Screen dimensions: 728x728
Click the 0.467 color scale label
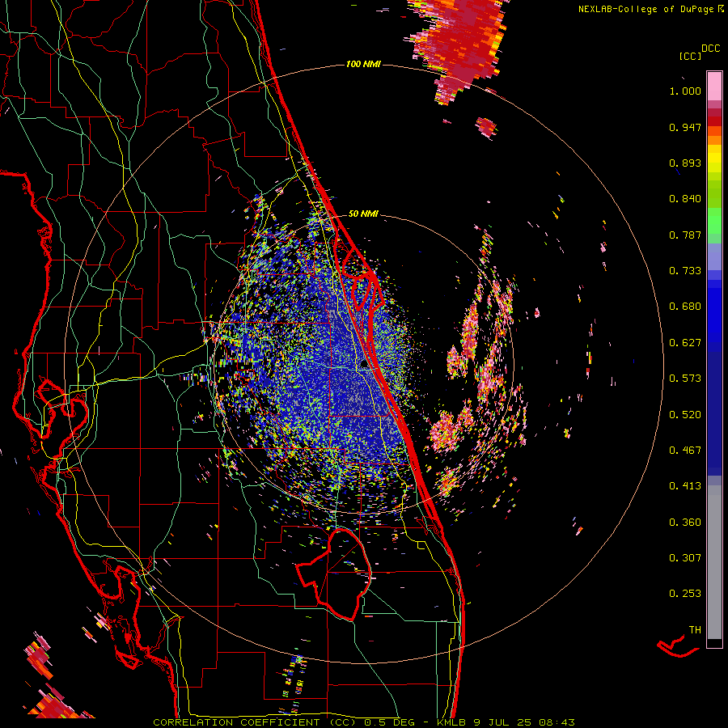pos(685,451)
